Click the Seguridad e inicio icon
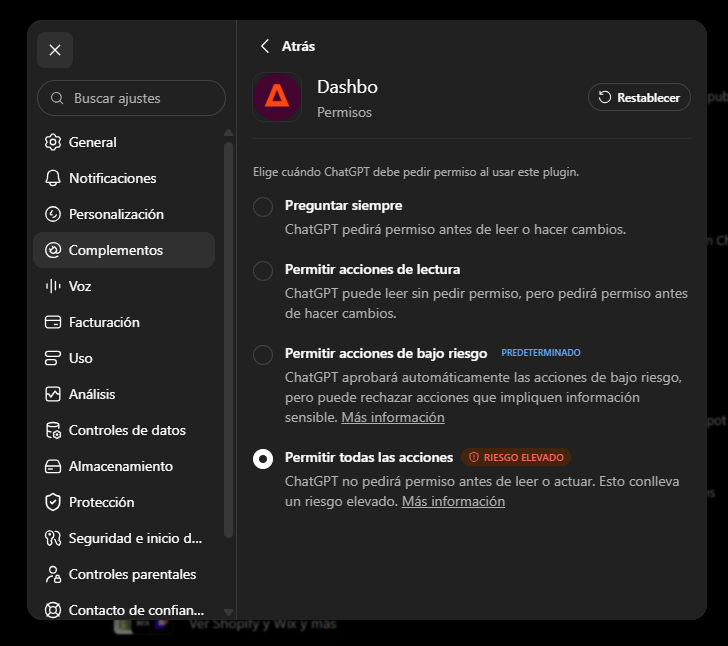728x646 pixels. pos(53,538)
